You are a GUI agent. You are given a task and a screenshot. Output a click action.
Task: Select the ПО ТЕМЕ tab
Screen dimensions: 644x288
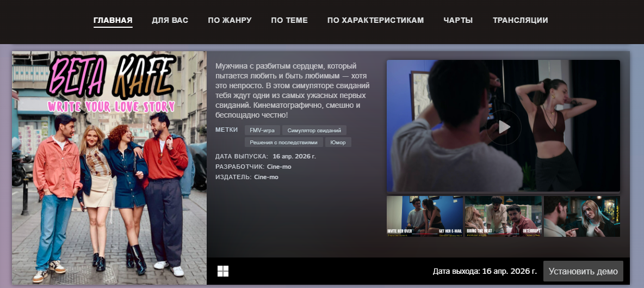click(x=289, y=20)
